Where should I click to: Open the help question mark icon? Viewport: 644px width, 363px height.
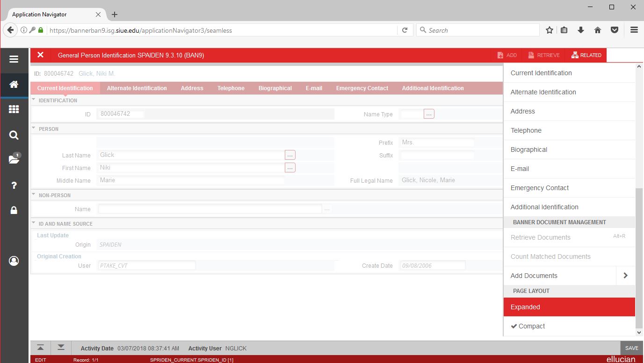(14, 185)
